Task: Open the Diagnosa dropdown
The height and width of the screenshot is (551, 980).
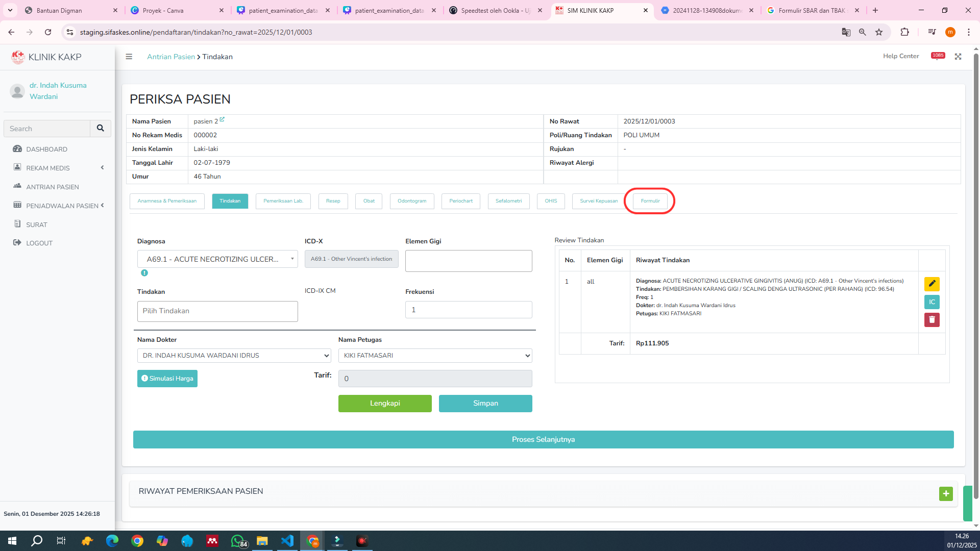Action: 217,259
